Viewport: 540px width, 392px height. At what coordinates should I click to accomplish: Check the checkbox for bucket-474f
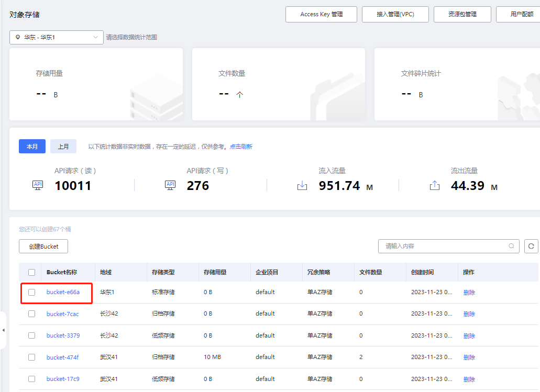(31, 357)
